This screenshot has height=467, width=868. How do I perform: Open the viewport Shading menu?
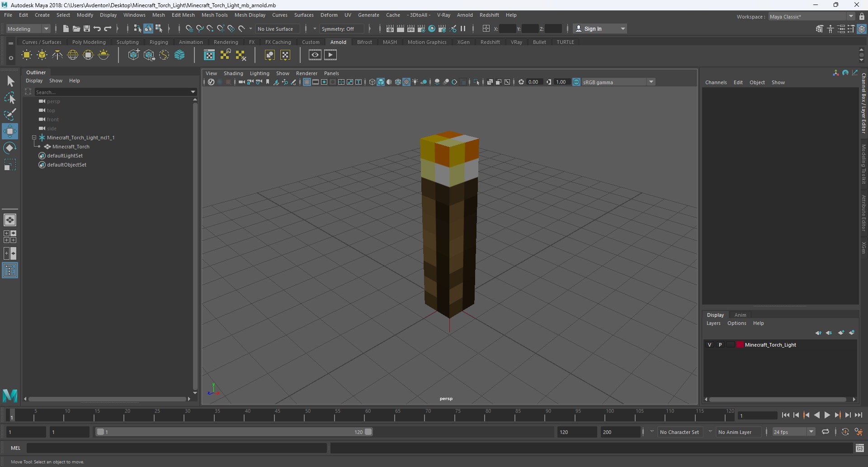pyautogui.click(x=233, y=73)
